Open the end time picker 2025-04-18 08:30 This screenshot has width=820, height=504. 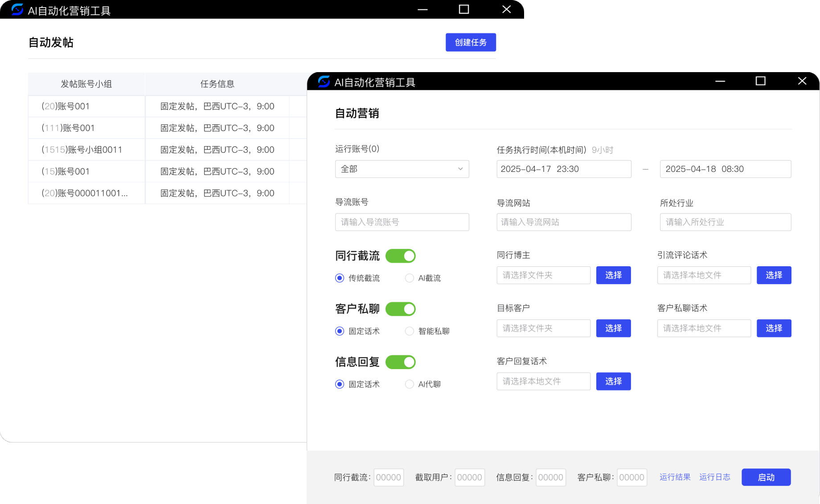point(725,169)
